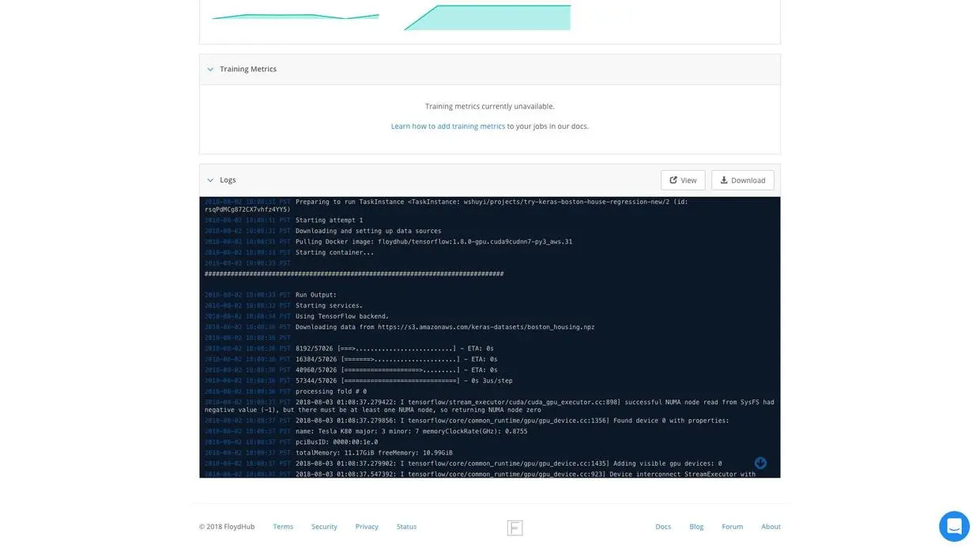
Task: Open the Terms footer link
Action: pos(283,527)
